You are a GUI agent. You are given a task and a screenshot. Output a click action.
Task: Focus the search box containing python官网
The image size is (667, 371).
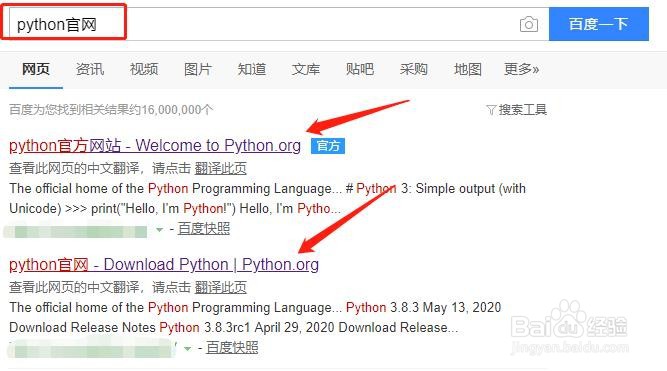pyautogui.click(x=279, y=24)
